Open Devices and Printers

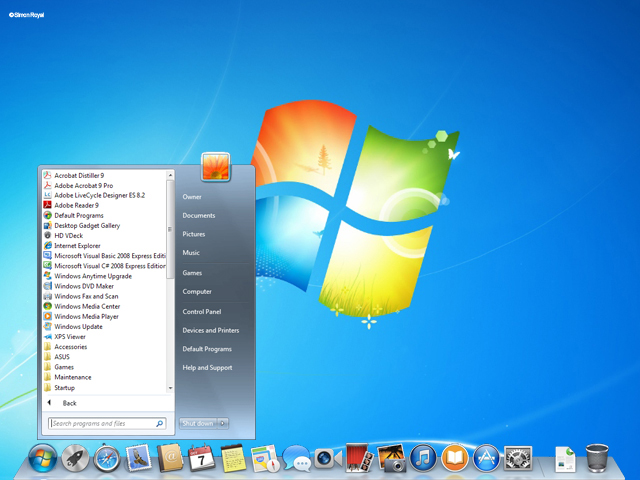[x=211, y=330]
